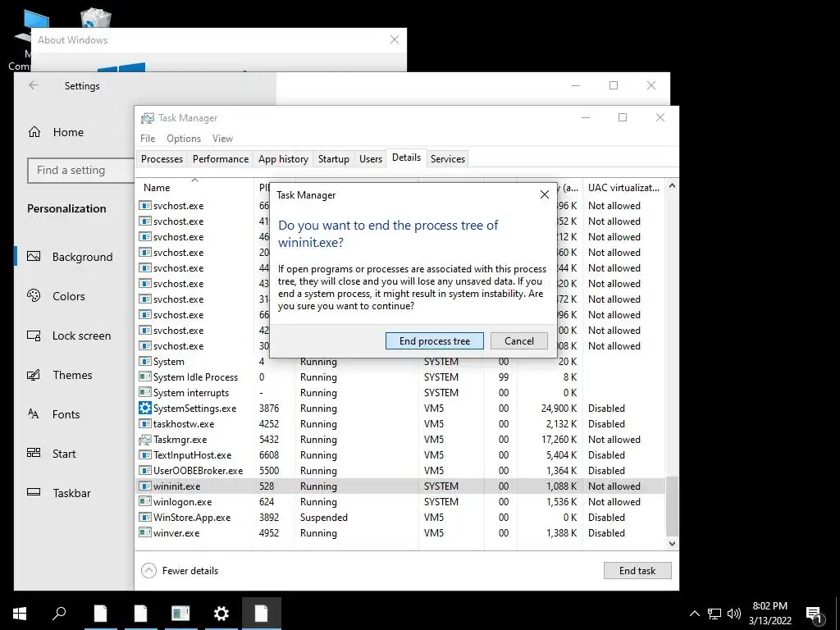
Task: Click the taskhostw.exe process icon
Action: [x=144, y=424]
